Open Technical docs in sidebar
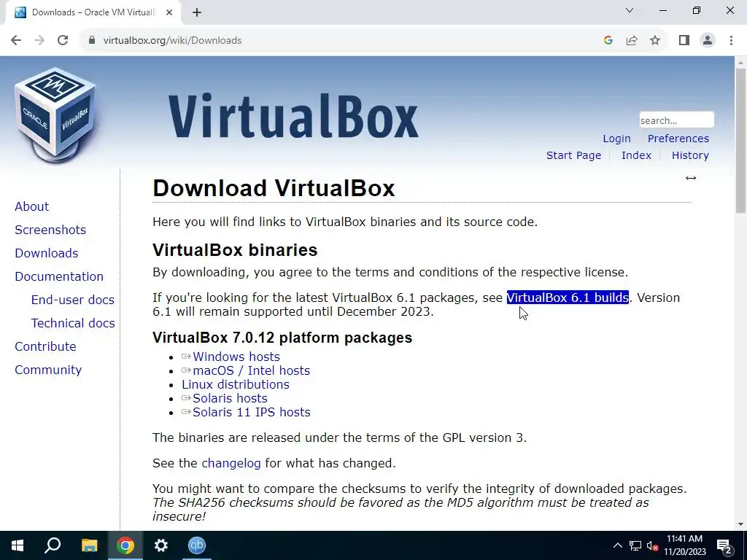Screen dimensions: 747x560 click(x=73, y=323)
